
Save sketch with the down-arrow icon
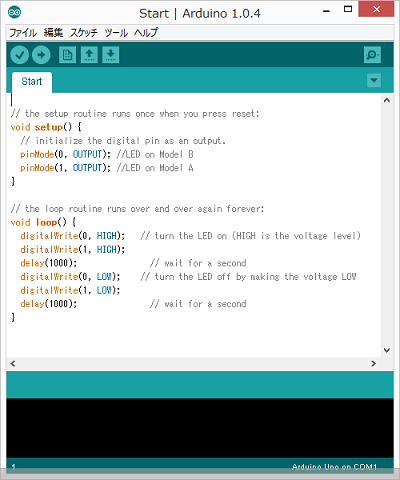click(x=111, y=55)
